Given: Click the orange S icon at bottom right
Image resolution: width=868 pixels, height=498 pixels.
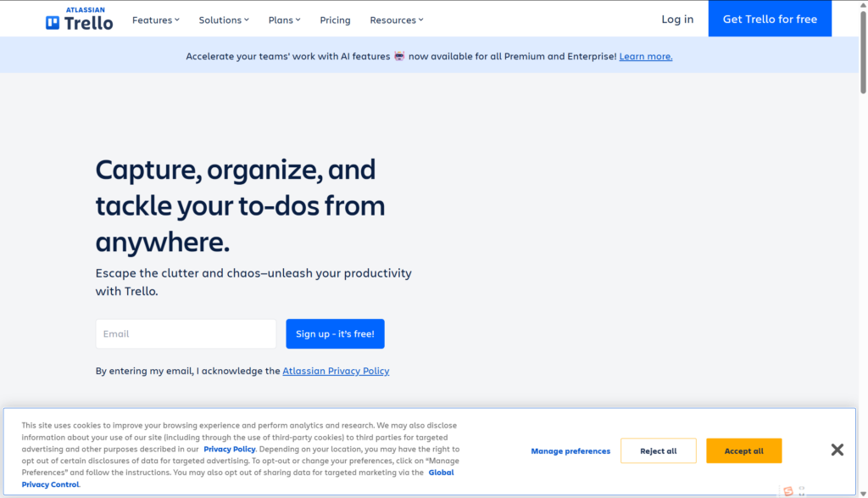Looking at the screenshot, I should click(x=788, y=491).
